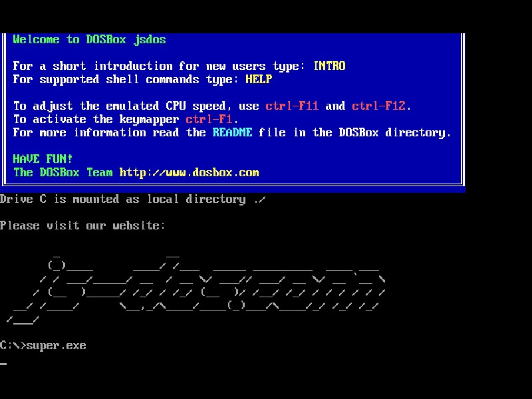Click the cyan README word

pyautogui.click(x=232, y=132)
